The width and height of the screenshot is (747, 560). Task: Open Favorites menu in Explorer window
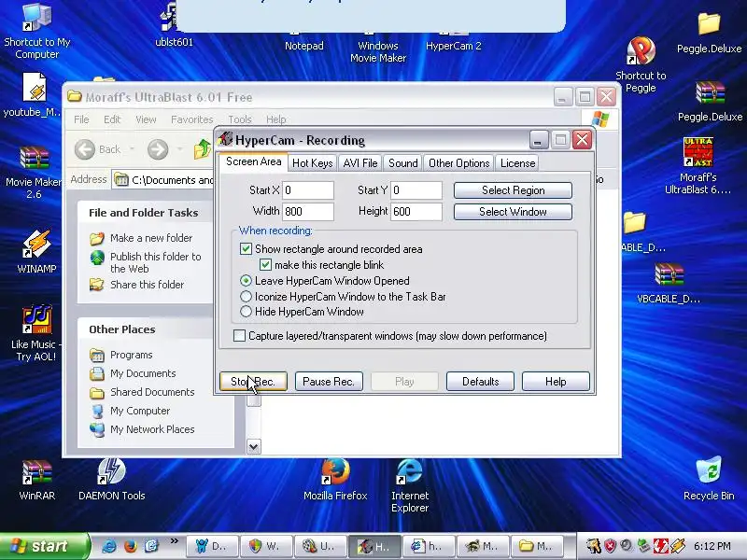[x=192, y=119]
